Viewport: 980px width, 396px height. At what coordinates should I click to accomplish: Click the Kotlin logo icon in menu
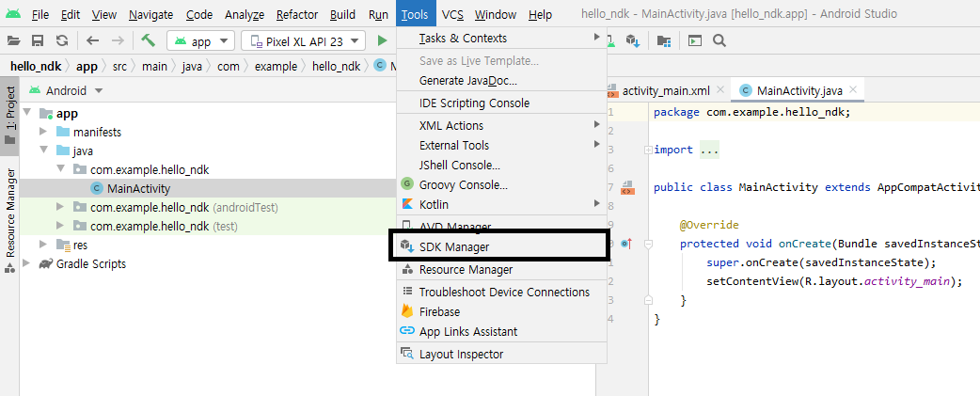(x=407, y=204)
